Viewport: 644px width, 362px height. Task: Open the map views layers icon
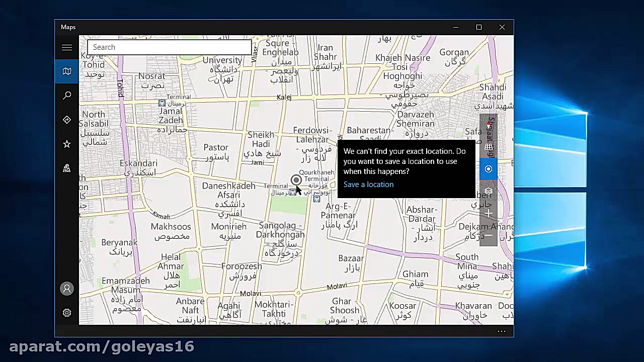(x=488, y=191)
